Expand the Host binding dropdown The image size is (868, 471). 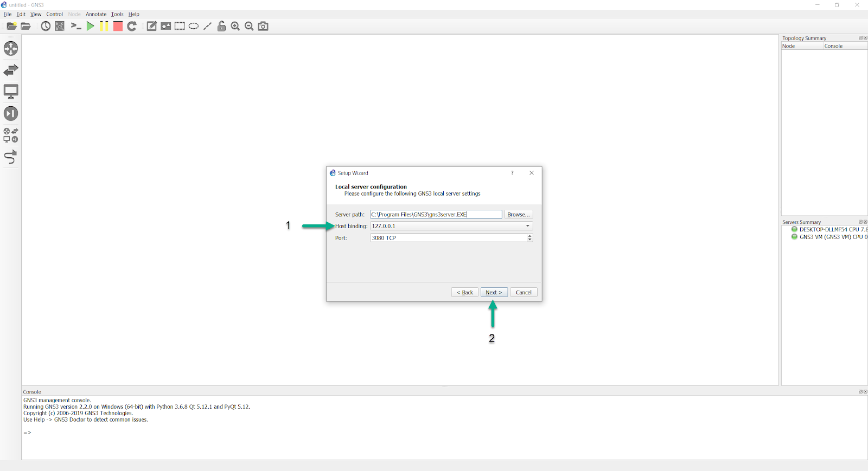(451, 226)
